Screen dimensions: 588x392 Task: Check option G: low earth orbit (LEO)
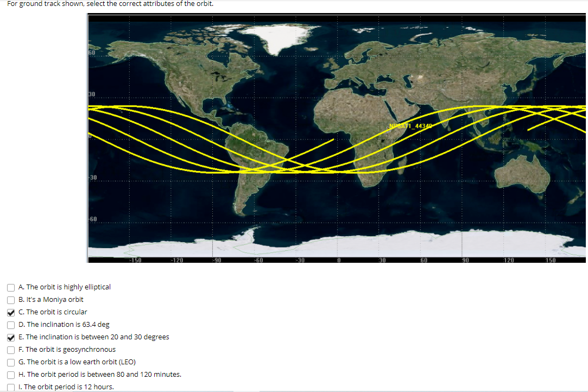11,362
